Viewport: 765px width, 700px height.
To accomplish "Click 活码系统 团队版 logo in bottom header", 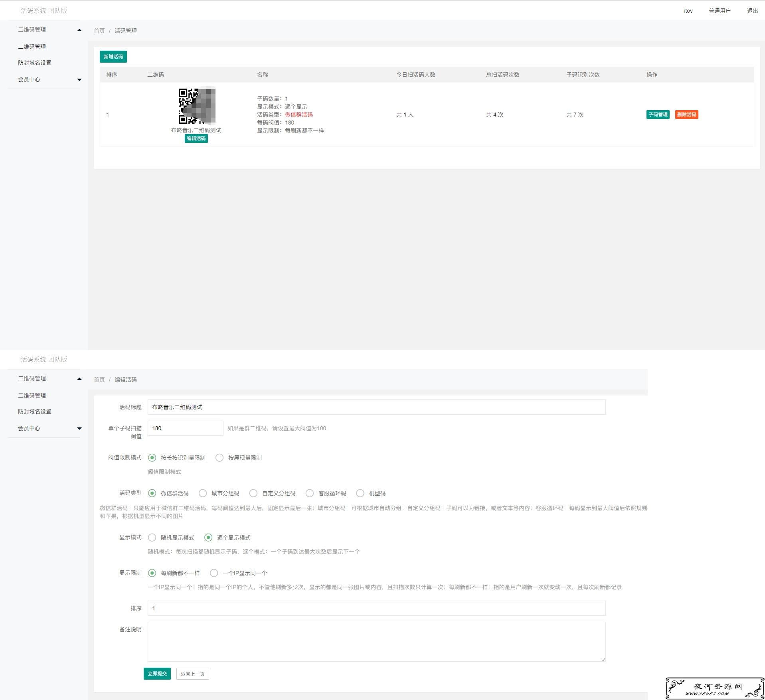I will [x=44, y=360].
